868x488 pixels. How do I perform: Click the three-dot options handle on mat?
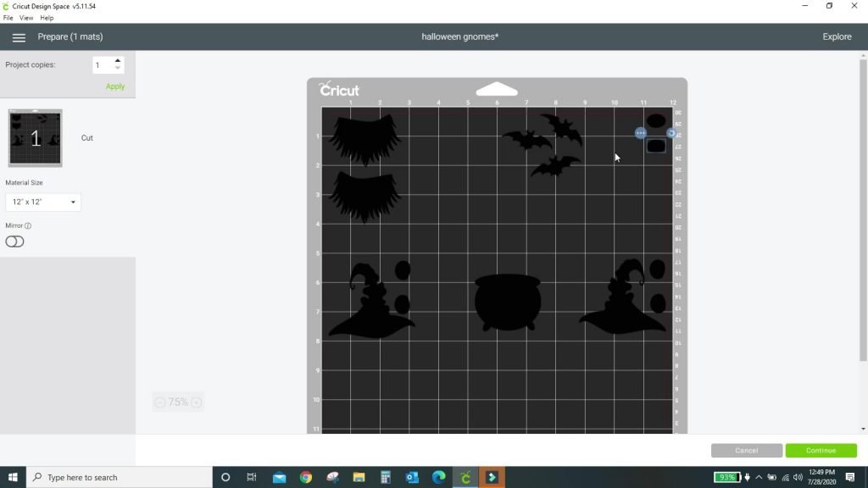(641, 133)
